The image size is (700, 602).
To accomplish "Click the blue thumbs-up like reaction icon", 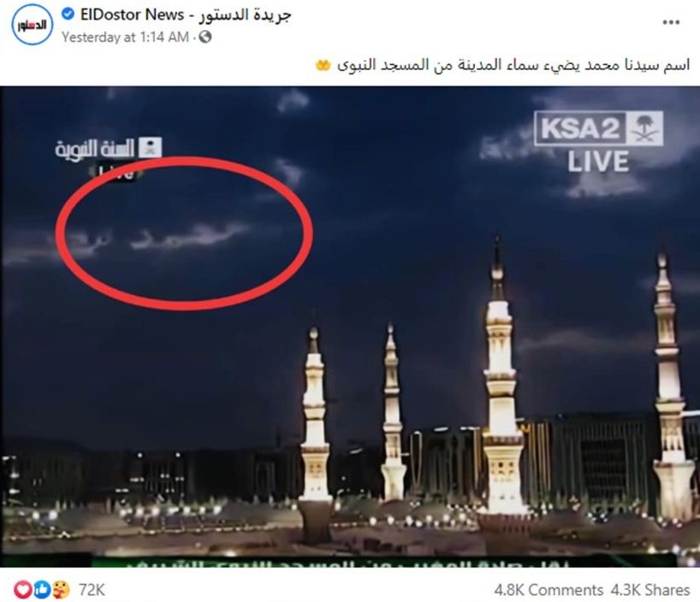I will (42, 590).
